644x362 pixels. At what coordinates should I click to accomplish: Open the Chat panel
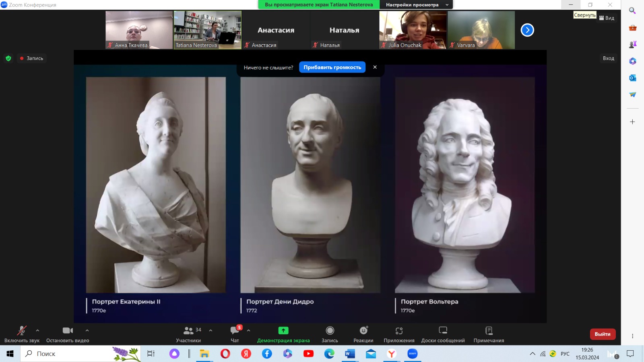[x=235, y=331]
